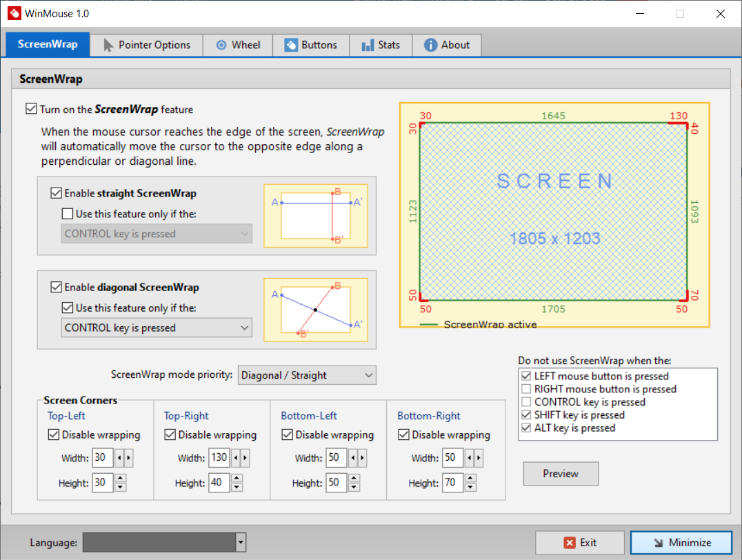Click the Exit button
The height and width of the screenshot is (560, 742).
point(580,543)
